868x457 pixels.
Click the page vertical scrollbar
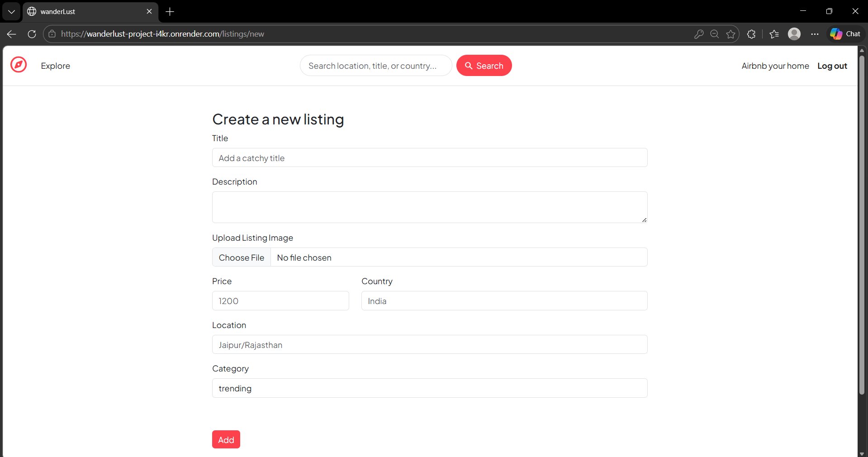click(862, 225)
